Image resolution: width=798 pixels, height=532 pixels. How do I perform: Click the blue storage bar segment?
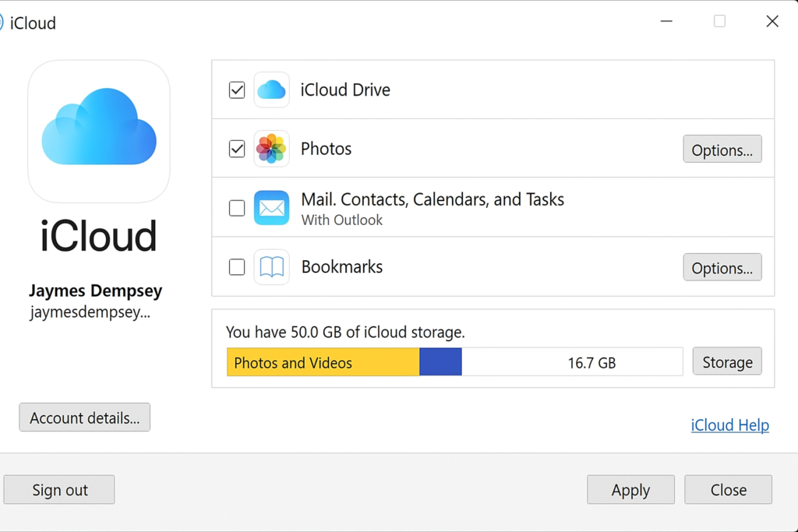(x=440, y=362)
